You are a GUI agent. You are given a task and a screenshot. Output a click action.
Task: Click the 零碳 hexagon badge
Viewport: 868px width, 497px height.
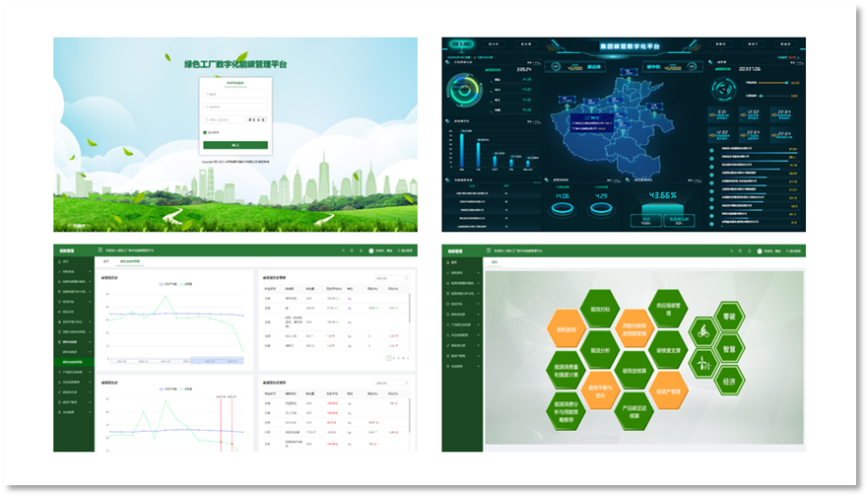point(730,318)
